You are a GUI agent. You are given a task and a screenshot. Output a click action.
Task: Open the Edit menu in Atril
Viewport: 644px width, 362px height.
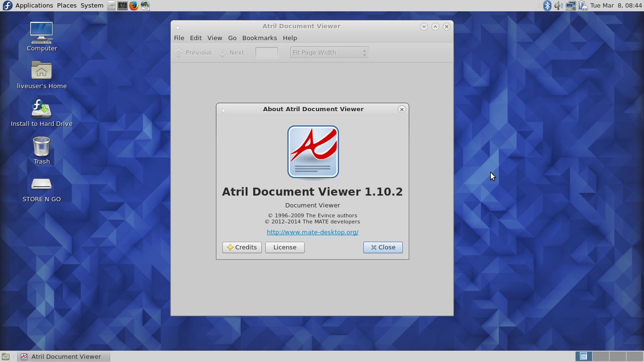196,38
